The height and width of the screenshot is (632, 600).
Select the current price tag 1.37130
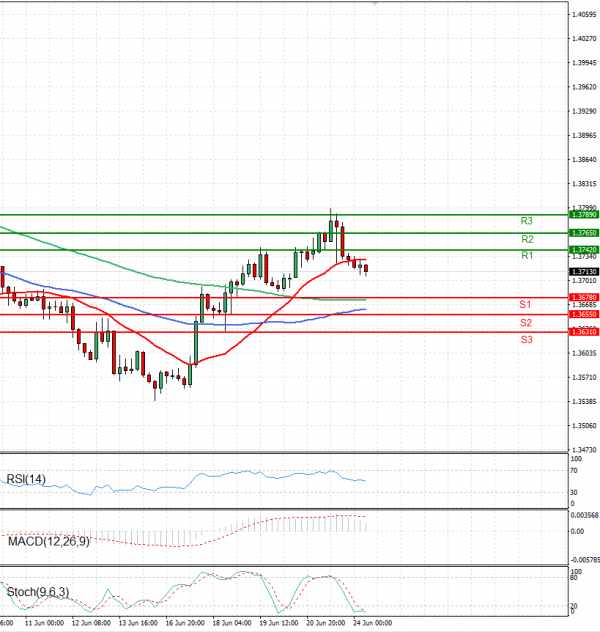click(584, 272)
